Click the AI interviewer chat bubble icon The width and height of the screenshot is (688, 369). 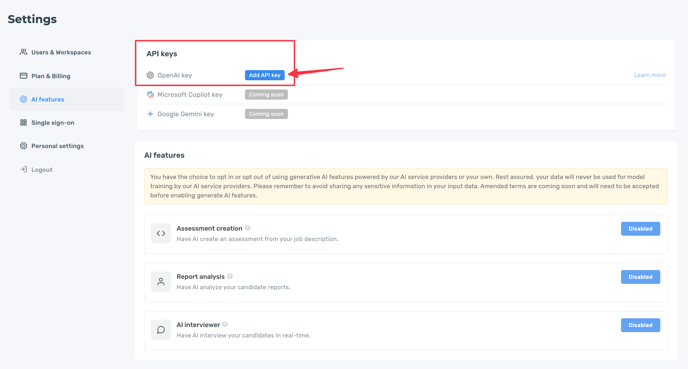[161, 330]
